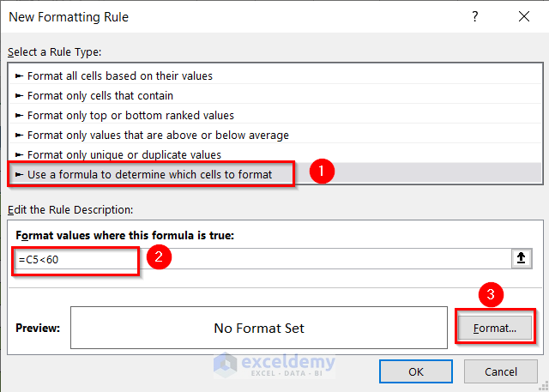Select 'Format only cells that contain' rule

[x=100, y=95]
